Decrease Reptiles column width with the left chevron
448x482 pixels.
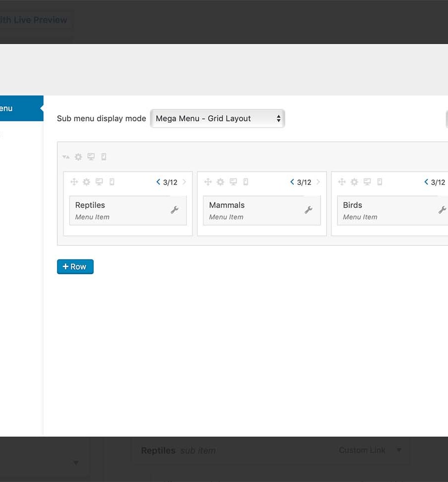(158, 182)
